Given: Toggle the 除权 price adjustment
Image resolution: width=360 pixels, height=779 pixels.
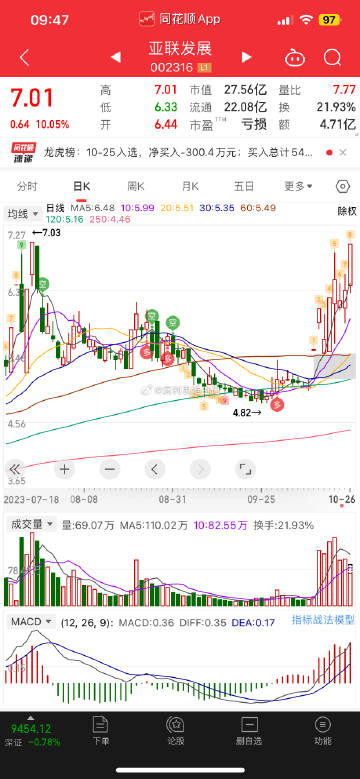Looking at the screenshot, I should 347,211.
